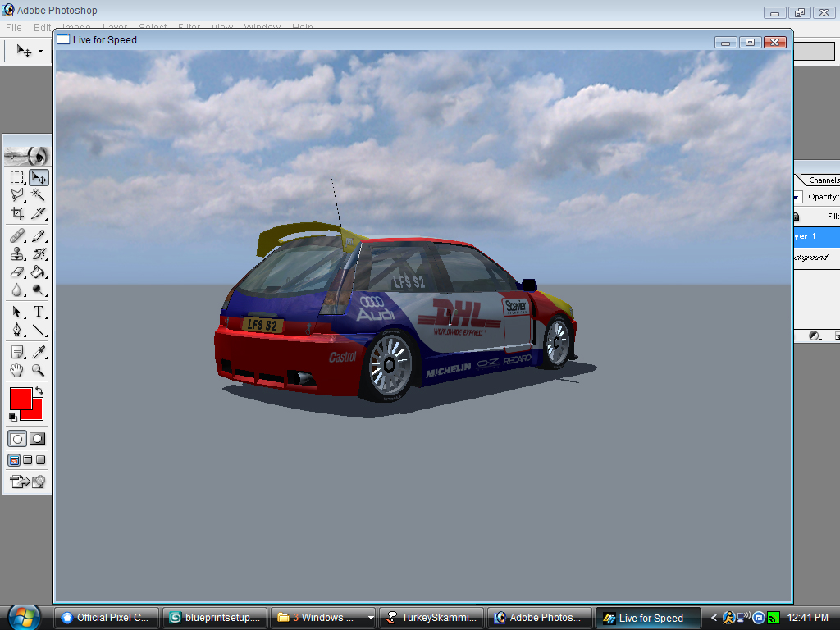Image resolution: width=840 pixels, height=630 pixels.
Task: Open the tool preset picker arrow
Action: click(x=40, y=51)
